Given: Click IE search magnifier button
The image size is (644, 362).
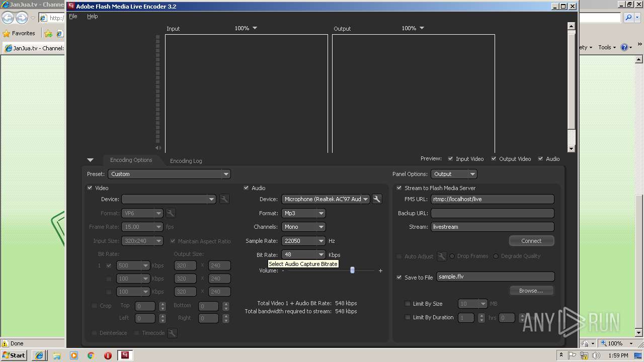Looking at the screenshot, I should 628,18.
